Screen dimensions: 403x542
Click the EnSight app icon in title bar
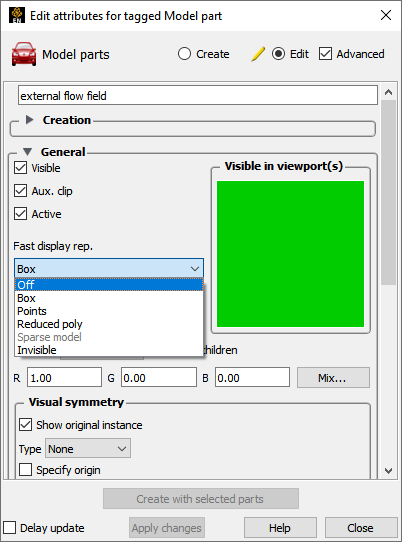[x=17, y=15]
